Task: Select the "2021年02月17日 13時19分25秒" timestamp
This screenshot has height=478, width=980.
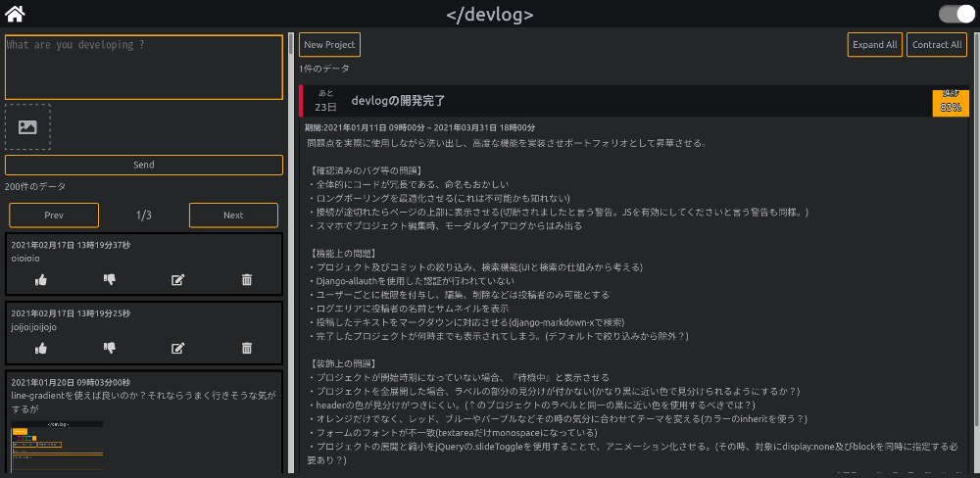Action: tap(71, 313)
